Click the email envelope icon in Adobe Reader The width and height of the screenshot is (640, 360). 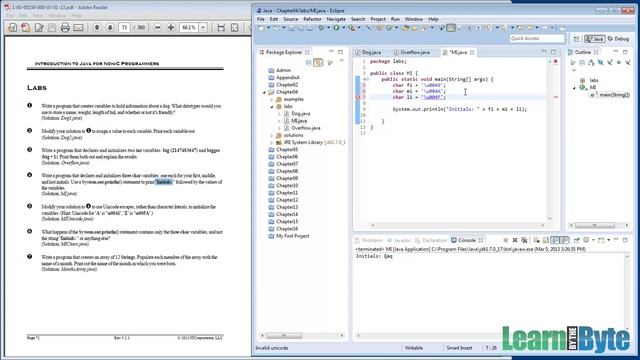coord(78,27)
